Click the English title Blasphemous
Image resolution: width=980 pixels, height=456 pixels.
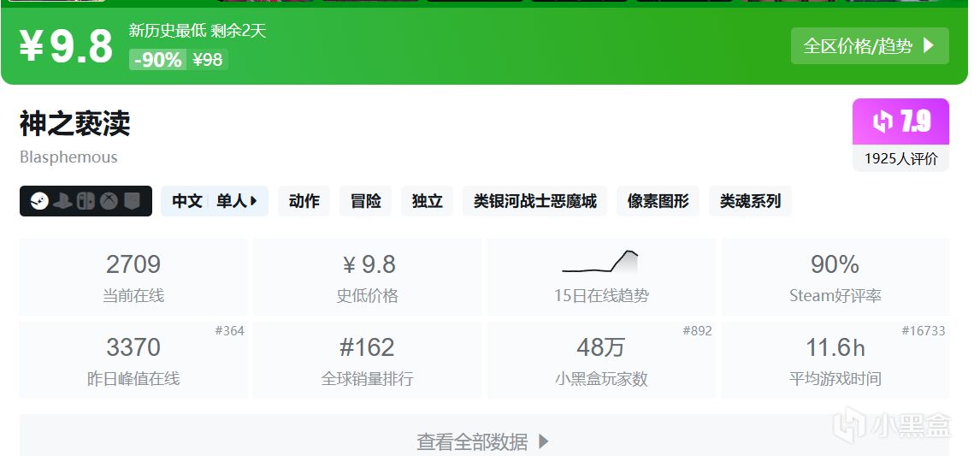pos(68,157)
